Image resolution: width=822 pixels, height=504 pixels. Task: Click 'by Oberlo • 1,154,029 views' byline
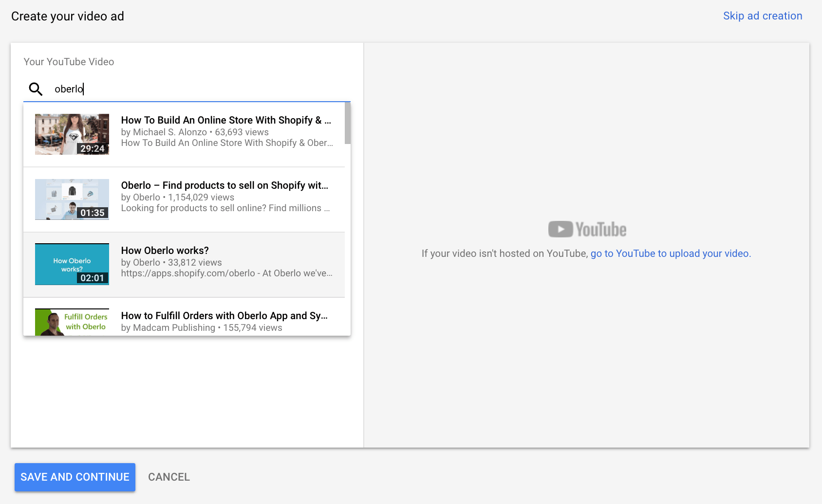[x=177, y=198]
